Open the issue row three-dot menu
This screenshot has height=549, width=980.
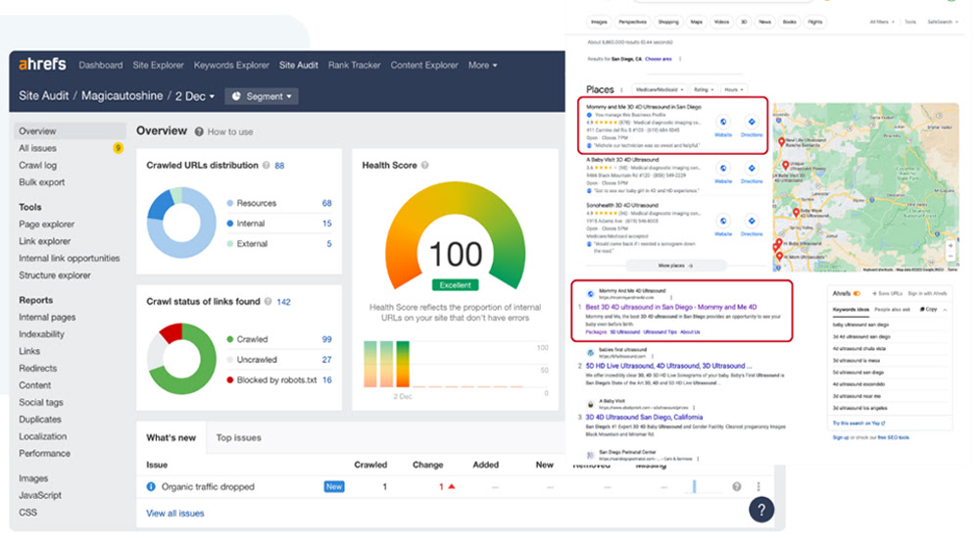759,486
